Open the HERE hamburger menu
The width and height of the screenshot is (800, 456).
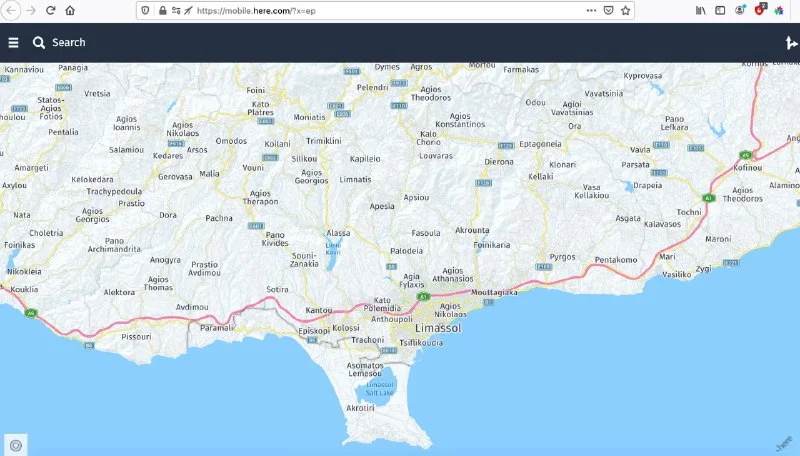13,43
